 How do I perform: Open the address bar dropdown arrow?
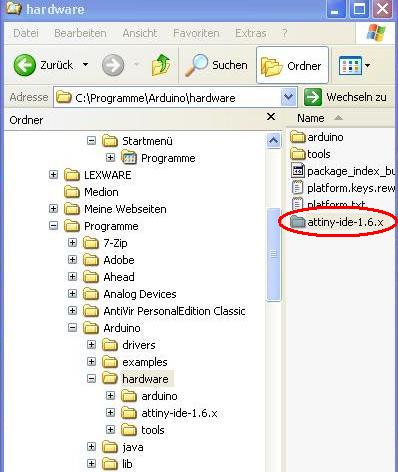(x=289, y=98)
